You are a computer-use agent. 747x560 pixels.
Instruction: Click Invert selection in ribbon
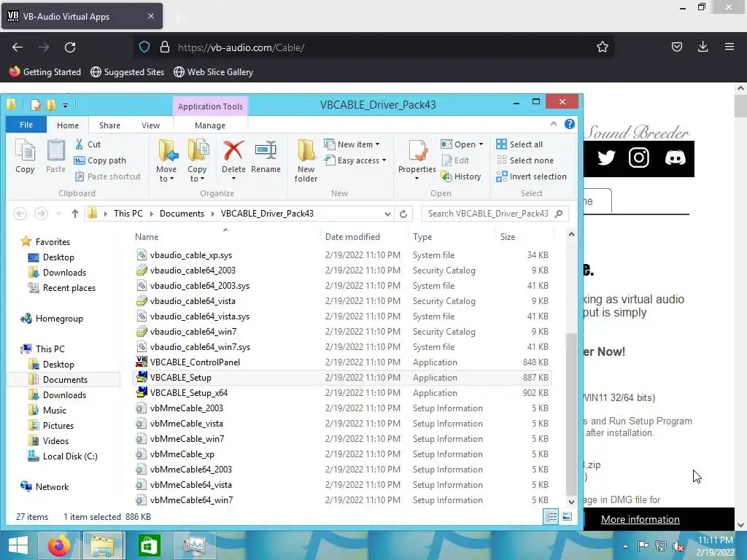pos(531,176)
